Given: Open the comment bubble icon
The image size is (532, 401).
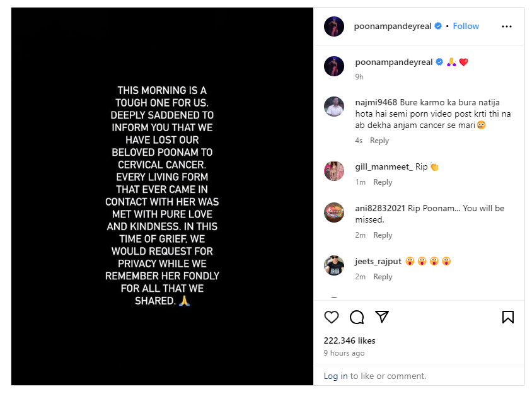Looking at the screenshot, I should pyautogui.click(x=357, y=317).
